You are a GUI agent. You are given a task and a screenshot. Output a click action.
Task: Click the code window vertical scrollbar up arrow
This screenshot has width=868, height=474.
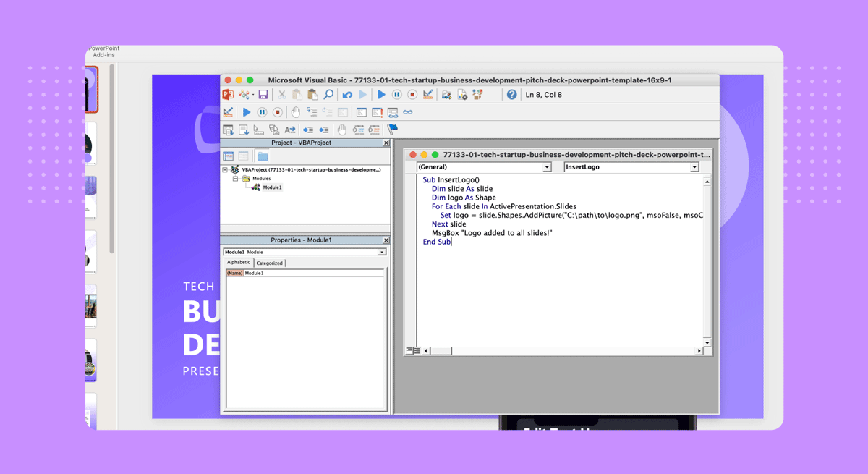coord(707,181)
